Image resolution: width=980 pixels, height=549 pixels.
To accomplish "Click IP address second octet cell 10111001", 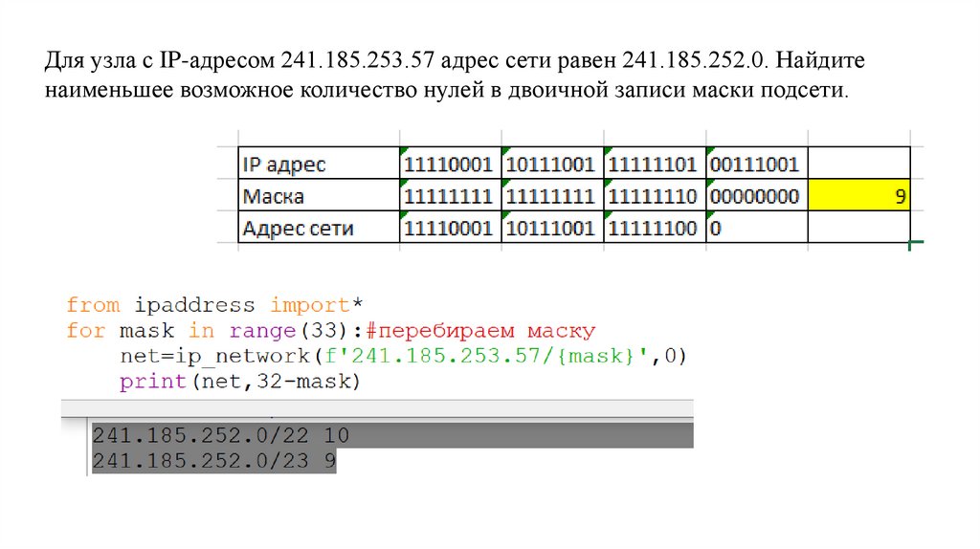I will [552, 164].
